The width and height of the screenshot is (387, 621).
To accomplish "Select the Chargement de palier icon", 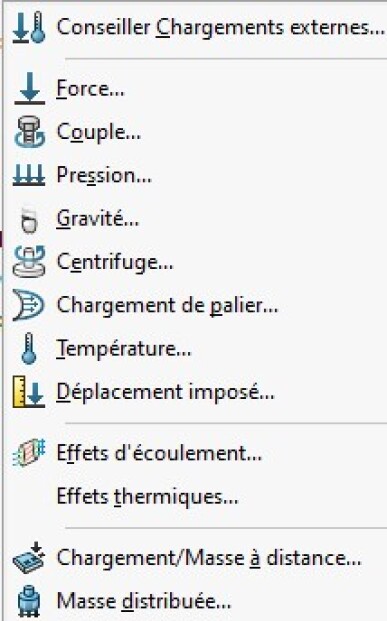I will pos(29,305).
